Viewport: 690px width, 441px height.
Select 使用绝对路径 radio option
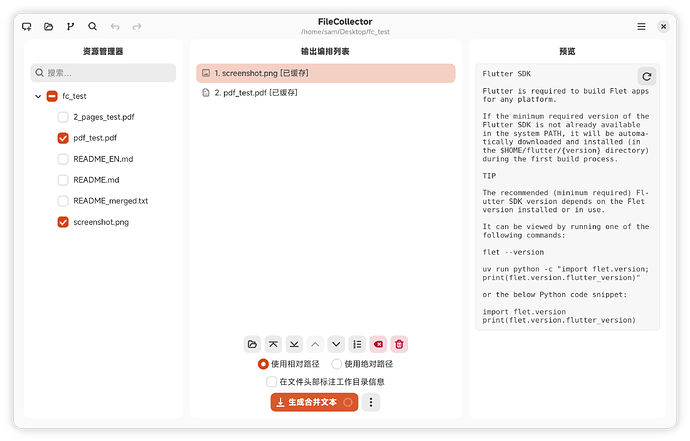[x=337, y=364]
